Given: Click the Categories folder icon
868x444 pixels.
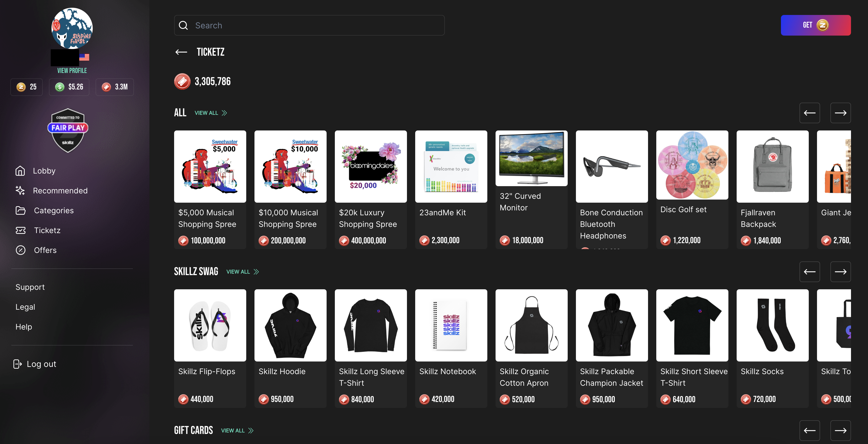Looking at the screenshot, I should [21, 211].
